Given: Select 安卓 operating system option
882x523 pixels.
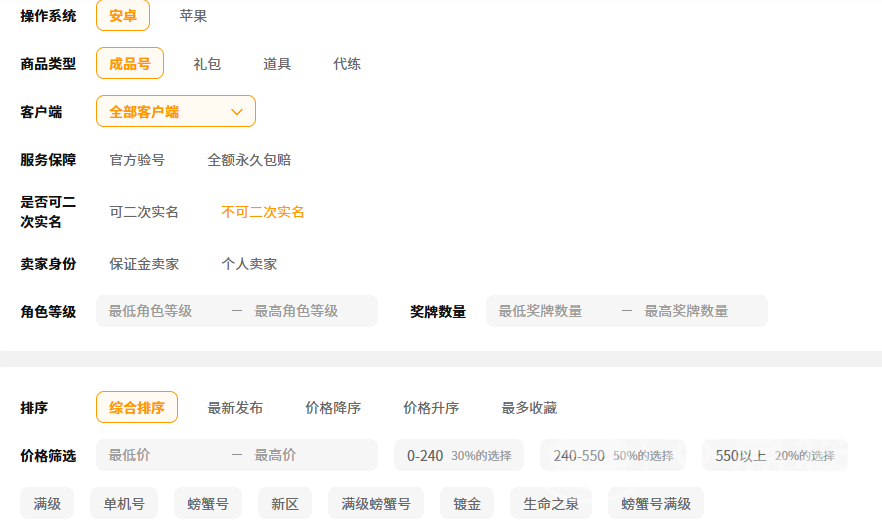Looking at the screenshot, I should 123,16.
